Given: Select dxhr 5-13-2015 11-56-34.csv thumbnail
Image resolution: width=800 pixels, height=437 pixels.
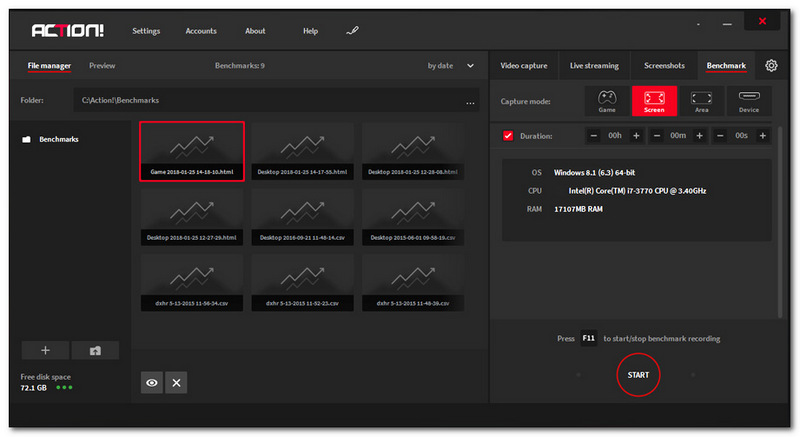Looking at the screenshot, I should [192, 283].
